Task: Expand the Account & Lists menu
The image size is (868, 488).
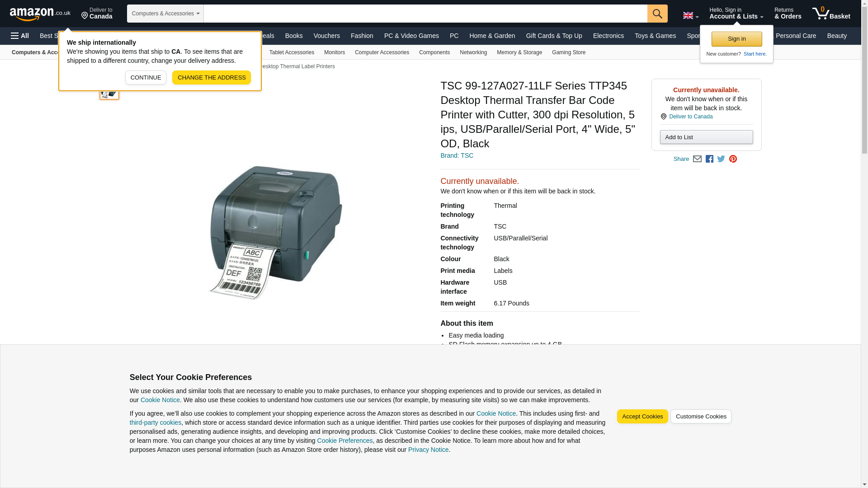Action: (x=736, y=14)
